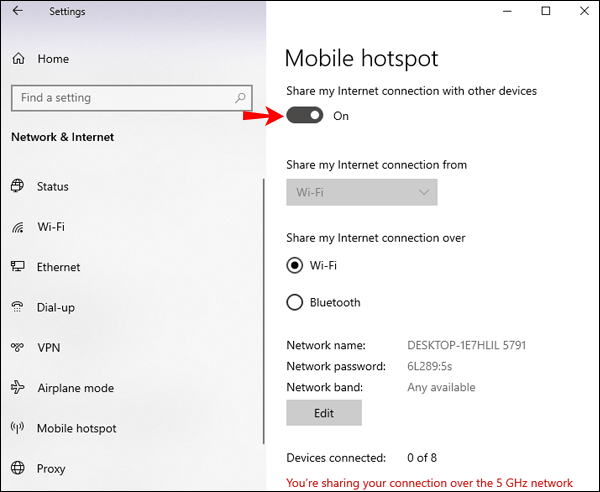The width and height of the screenshot is (600, 492).
Task: Click the Airplane mode icon
Action: click(17, 388)
